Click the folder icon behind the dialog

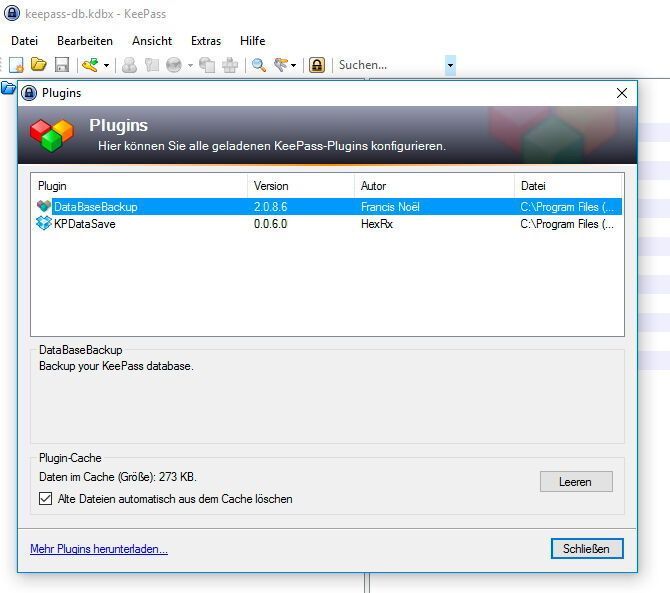click(x=8, y=88)
